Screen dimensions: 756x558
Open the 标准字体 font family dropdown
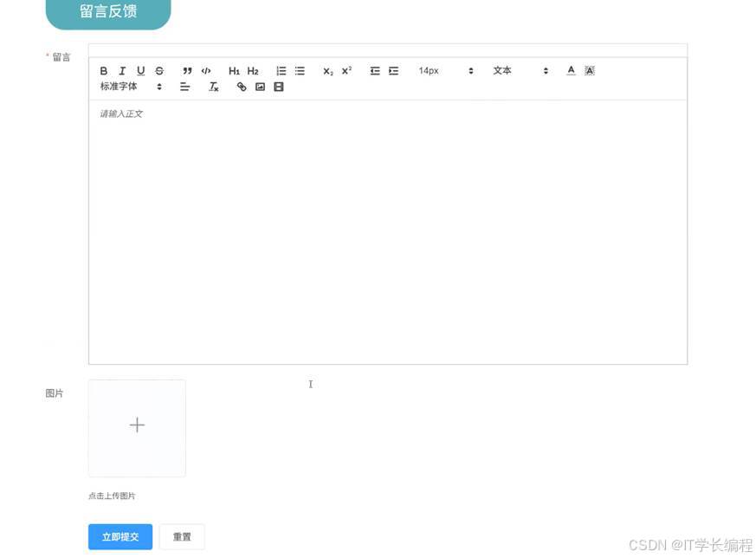[131, 87]
